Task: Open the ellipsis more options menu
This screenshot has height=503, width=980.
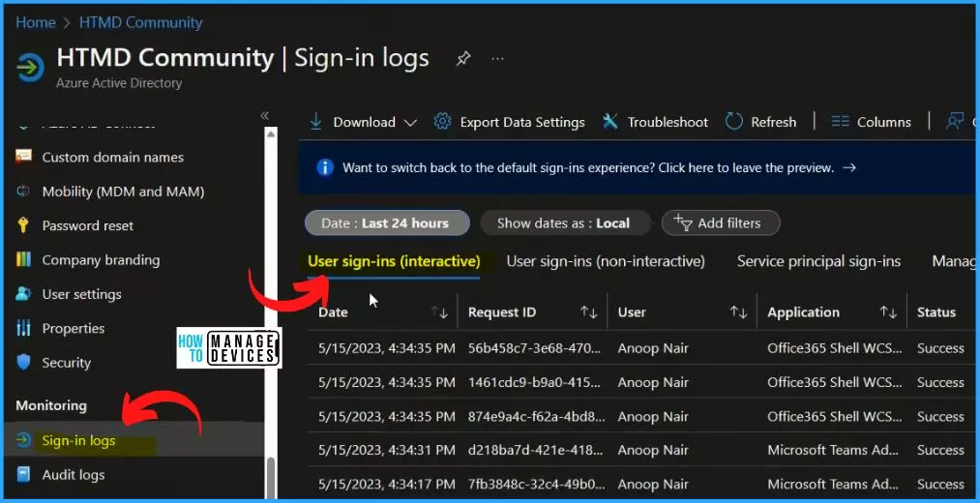Action: [x=497, y=59]
